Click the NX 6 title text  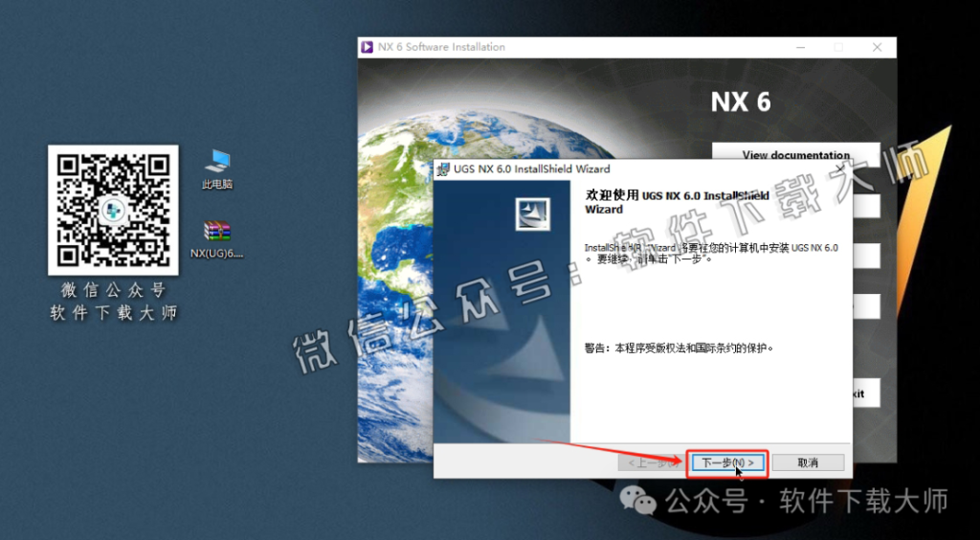point(742,102)
